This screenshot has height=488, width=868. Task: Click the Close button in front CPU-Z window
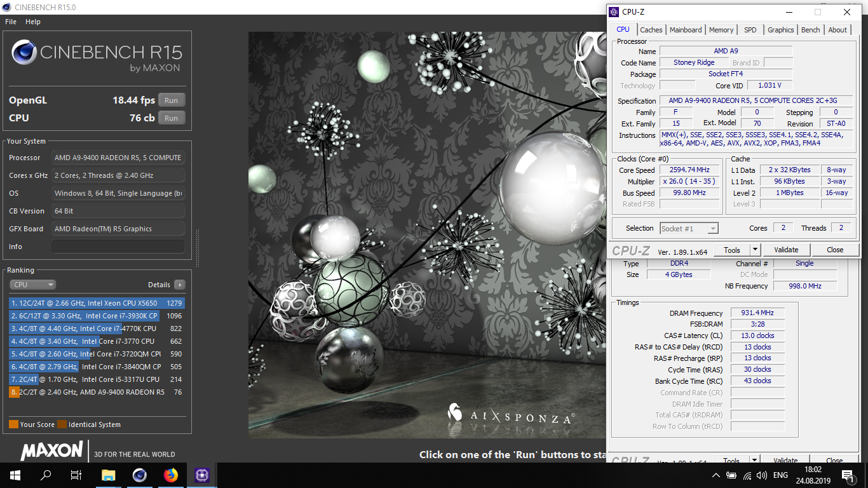pos(835,250)
